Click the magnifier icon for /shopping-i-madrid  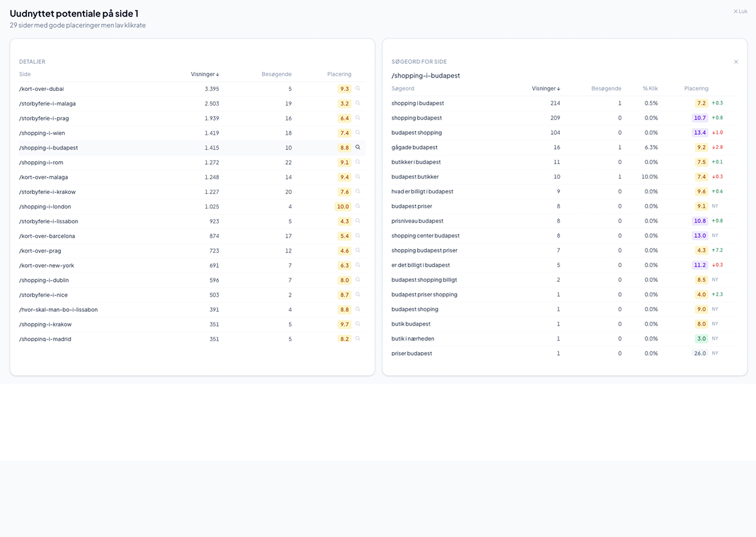(357, 339)
